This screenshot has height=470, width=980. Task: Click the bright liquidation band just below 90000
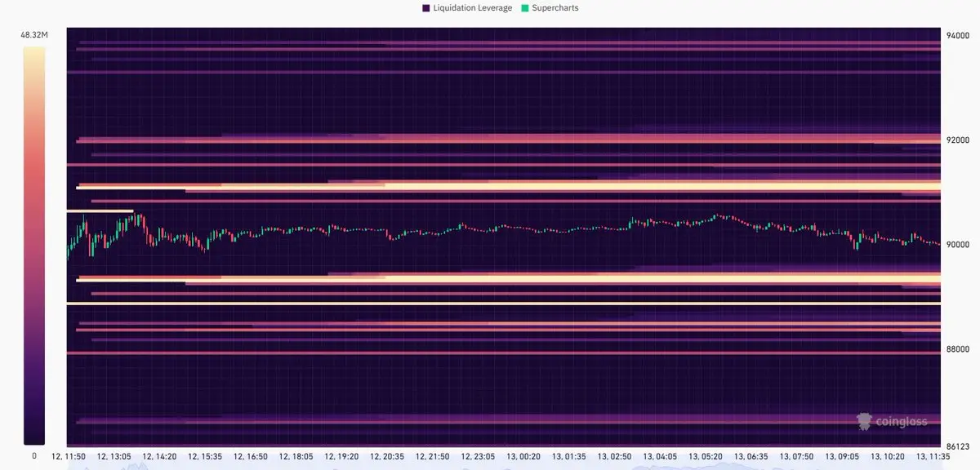pyautogui.click(x=508, y=279)
